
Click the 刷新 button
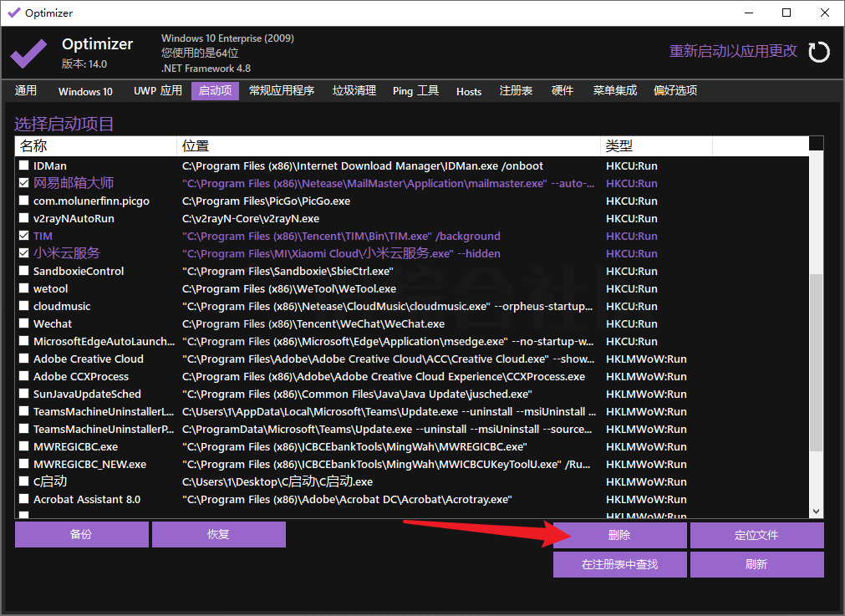[756, 564]
